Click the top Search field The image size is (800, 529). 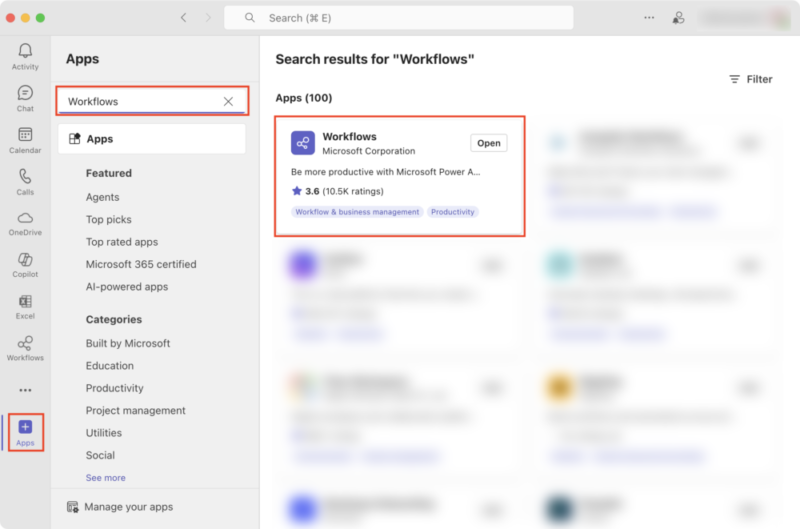point(398,18)
